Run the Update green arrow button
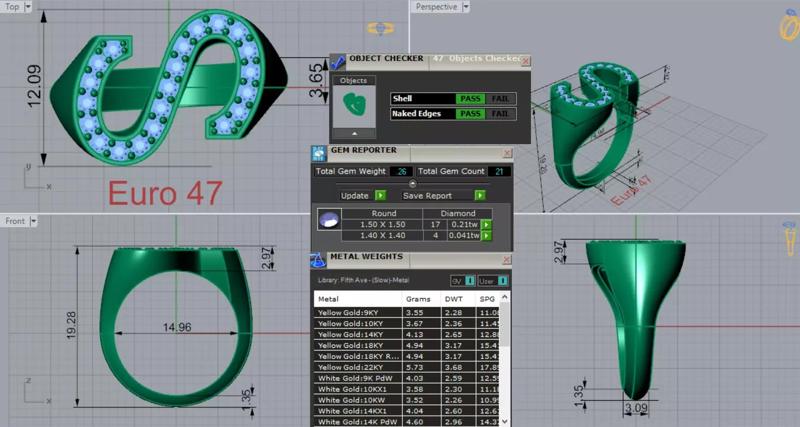The image size is (800, 427). click(x=380, y=195)
